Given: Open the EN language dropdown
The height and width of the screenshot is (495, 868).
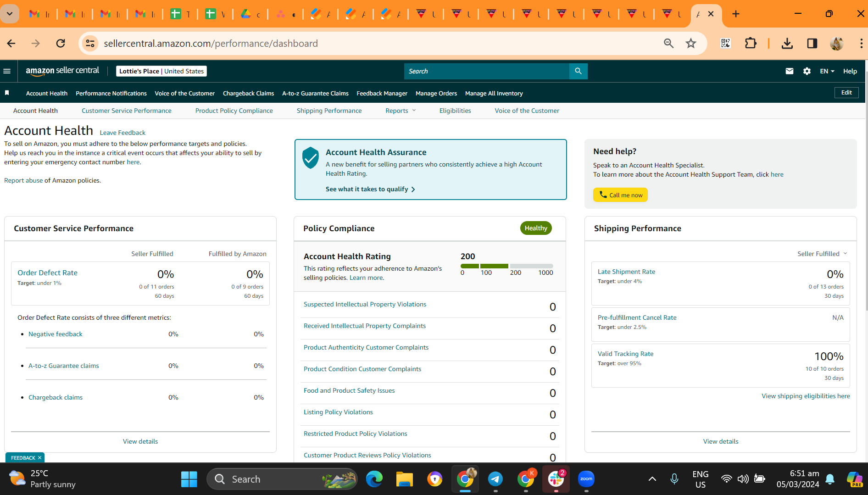Looking at the screenshot, I should (827, 71).
